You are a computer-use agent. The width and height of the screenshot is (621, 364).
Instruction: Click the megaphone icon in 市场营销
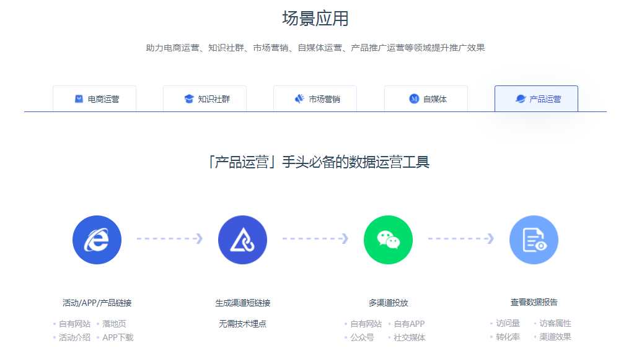tap(299, 99)
